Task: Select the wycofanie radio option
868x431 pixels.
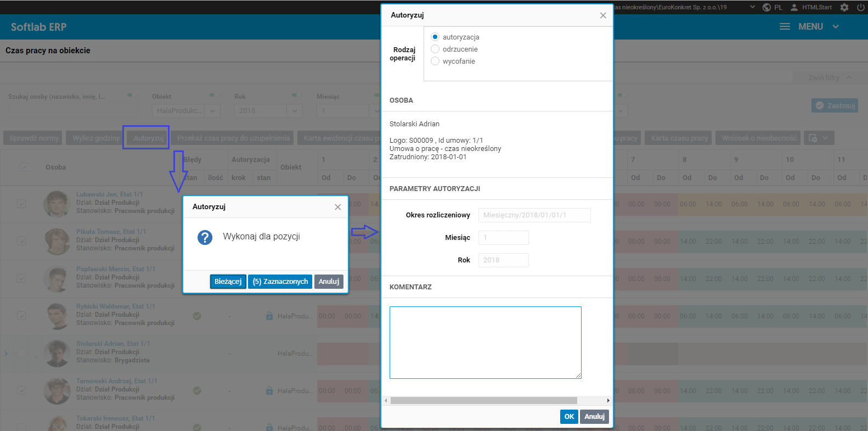Action: (435, 61)
